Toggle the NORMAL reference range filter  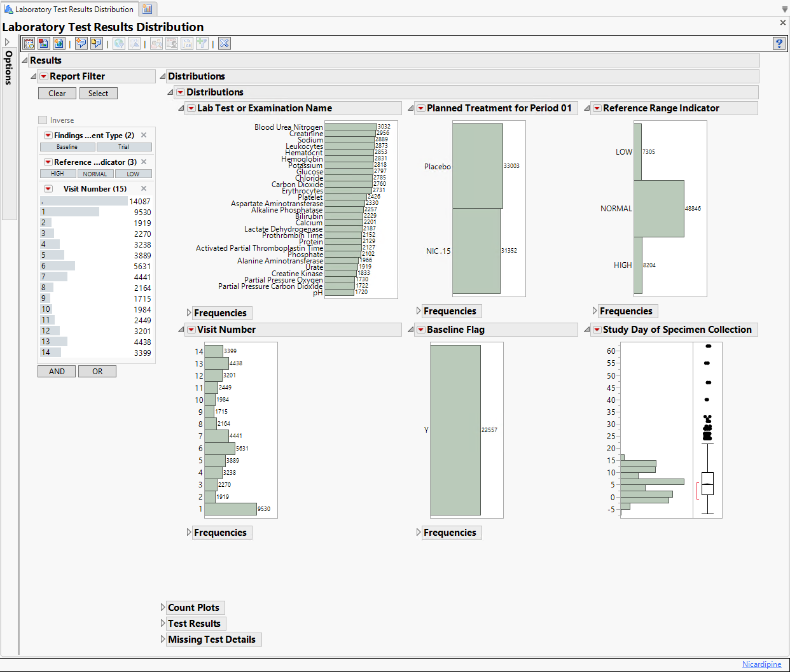[95, 174]
